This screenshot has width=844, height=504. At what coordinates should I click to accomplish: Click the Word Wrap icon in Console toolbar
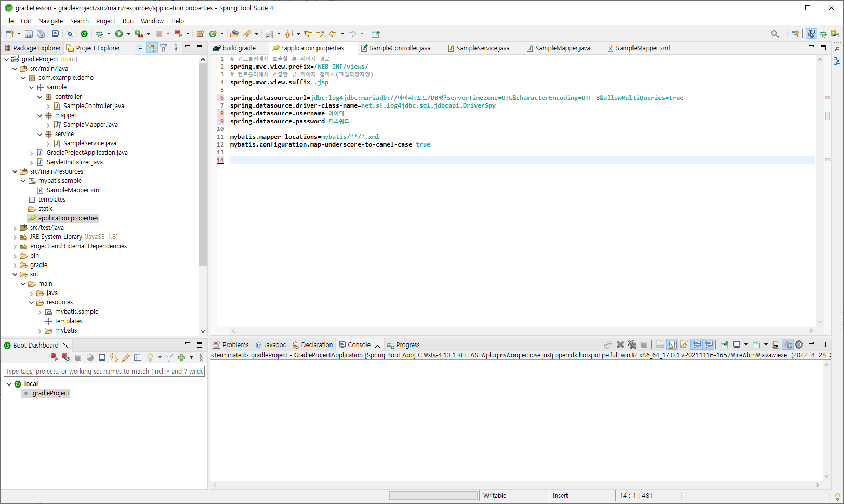click(x=684, y=344)
